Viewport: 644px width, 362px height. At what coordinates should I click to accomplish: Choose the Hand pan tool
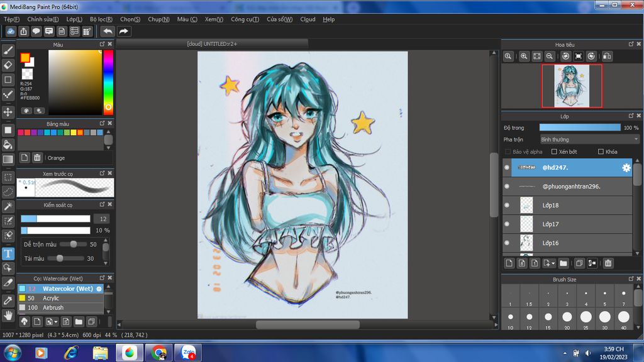click(x=8, y=314)
